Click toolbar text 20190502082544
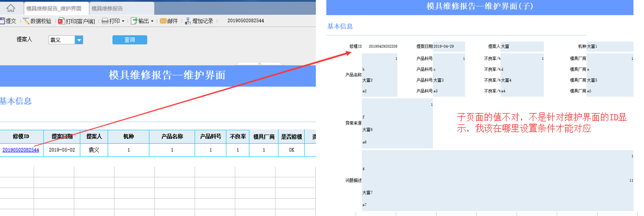This screenshot has width=644, height=216. point(245,21)
